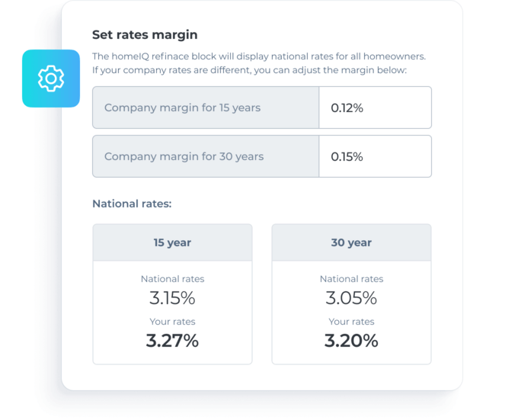Click the "adjust the margin below" description line
518x420 pixels.
[250, 70]
